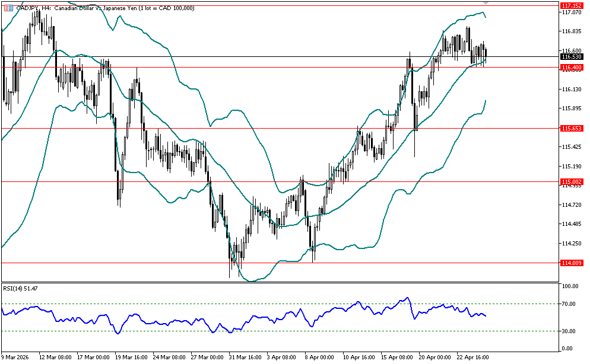Click the 114.009 red price label
The image size is (590, 364).
pyautogui.click(x=571, y=263)
